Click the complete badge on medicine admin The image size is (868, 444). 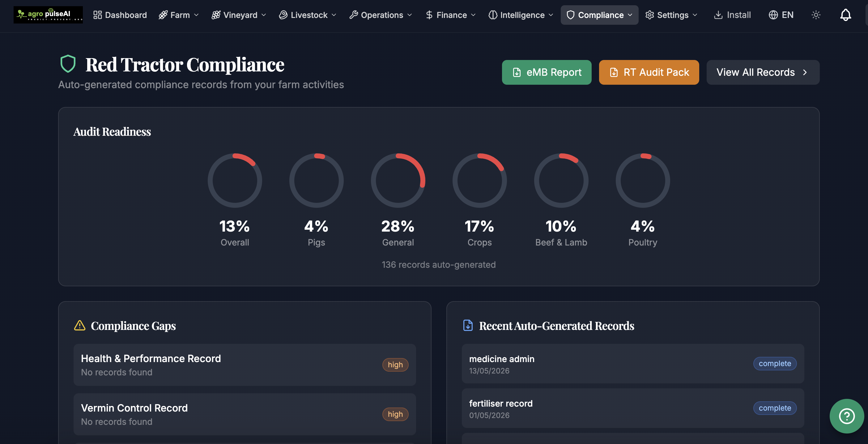[x=775, y=363]
